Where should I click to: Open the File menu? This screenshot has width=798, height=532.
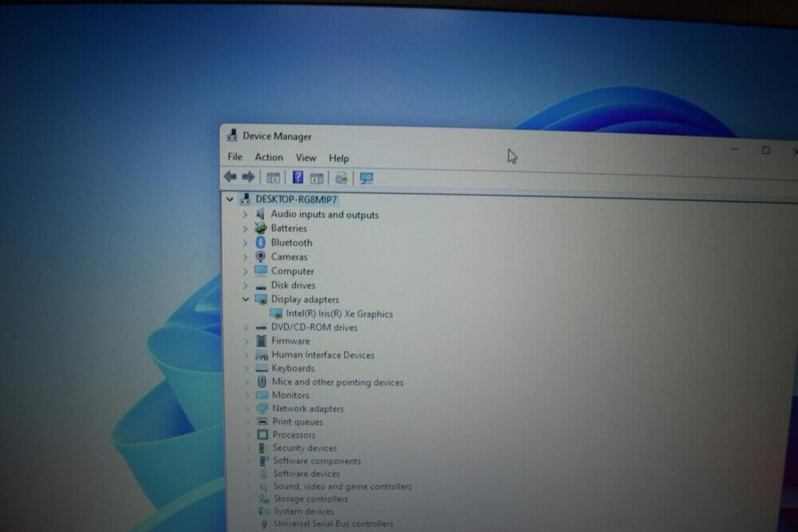tap(235, 156)
